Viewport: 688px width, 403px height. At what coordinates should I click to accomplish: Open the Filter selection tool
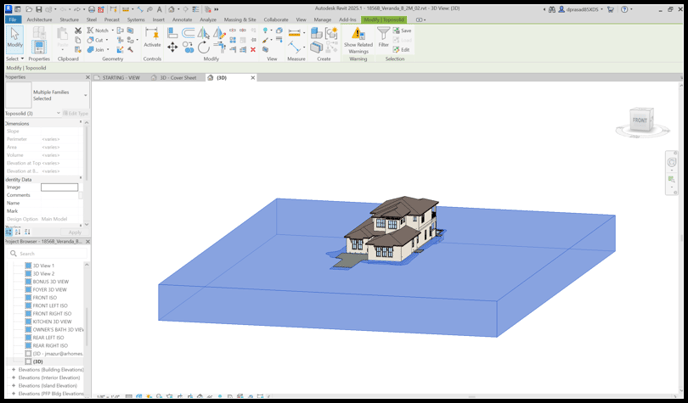pos(383,37)
